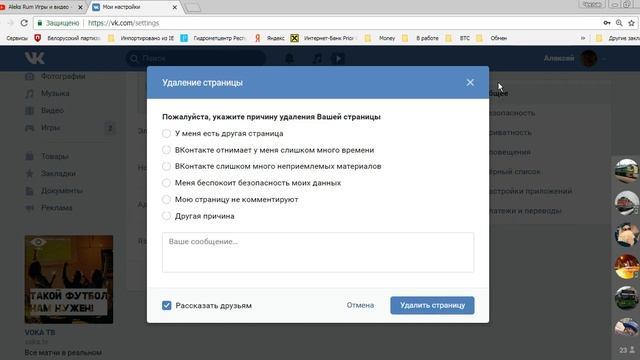
Task: Open the "Оповещения" settings tab
Action: [510, 152]
